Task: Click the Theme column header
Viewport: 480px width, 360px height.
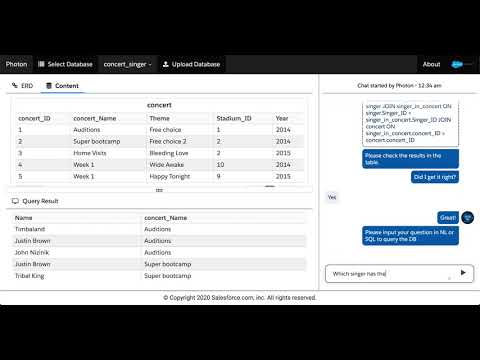Action: 159,118
